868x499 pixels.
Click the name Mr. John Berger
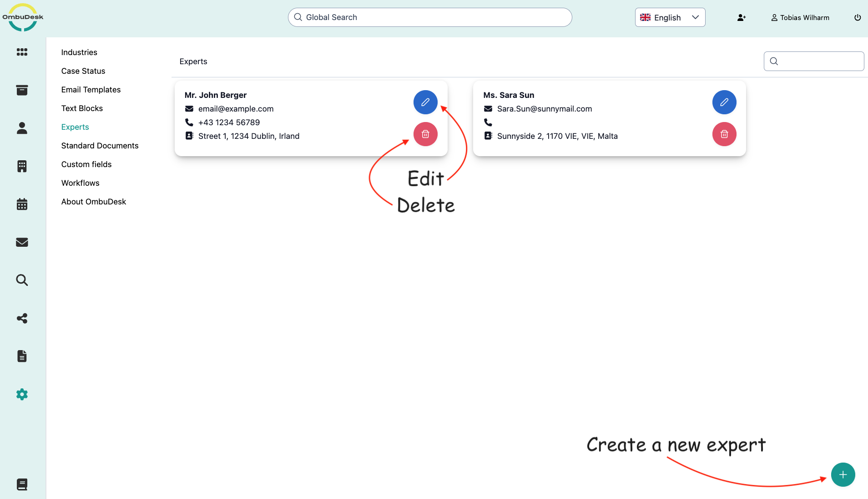tap(216, 95)
